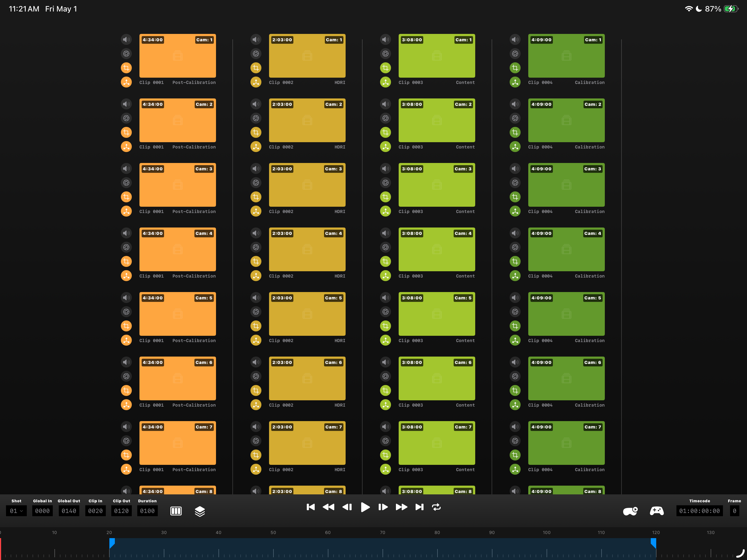
Task: Click tripod icon for Clip 0001 Cam 7
Action: pyautogui.click(x=126, y=469)
